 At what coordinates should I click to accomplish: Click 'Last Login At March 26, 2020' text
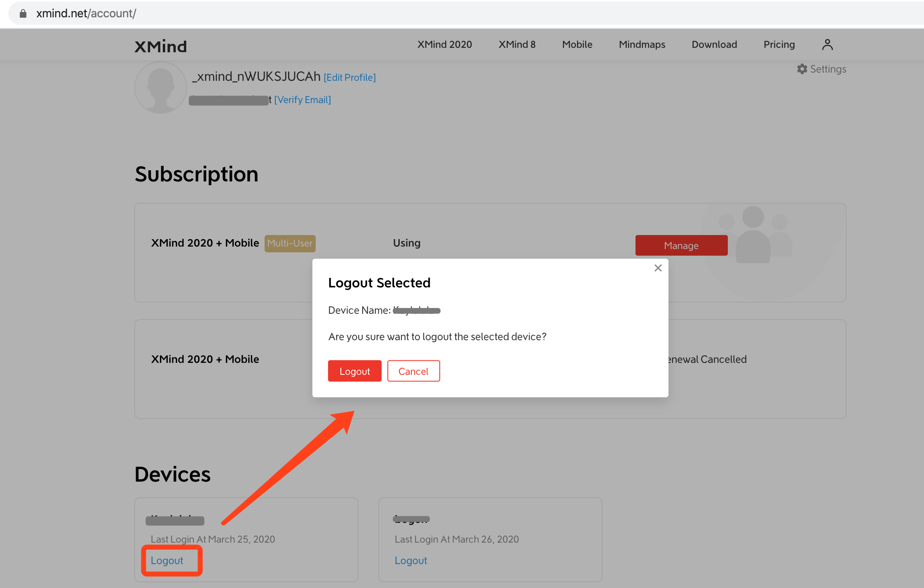pyautogui.click(x=457, y=539)
